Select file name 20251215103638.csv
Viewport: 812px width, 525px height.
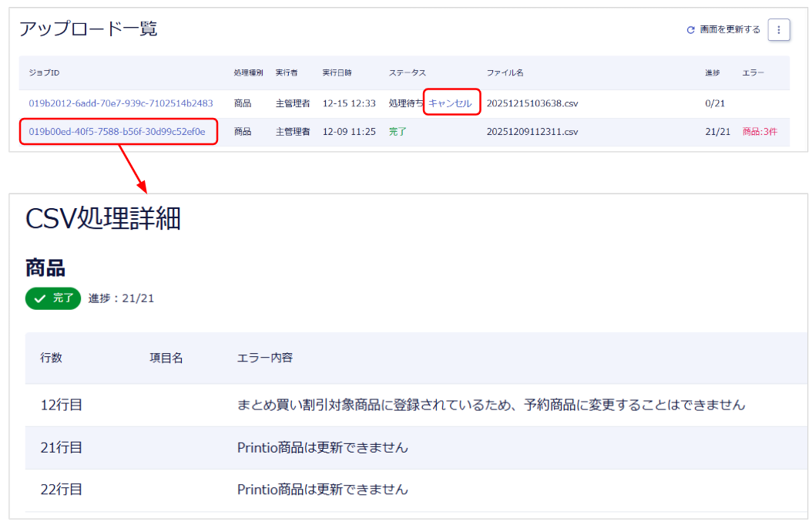(x=532, y=103)
